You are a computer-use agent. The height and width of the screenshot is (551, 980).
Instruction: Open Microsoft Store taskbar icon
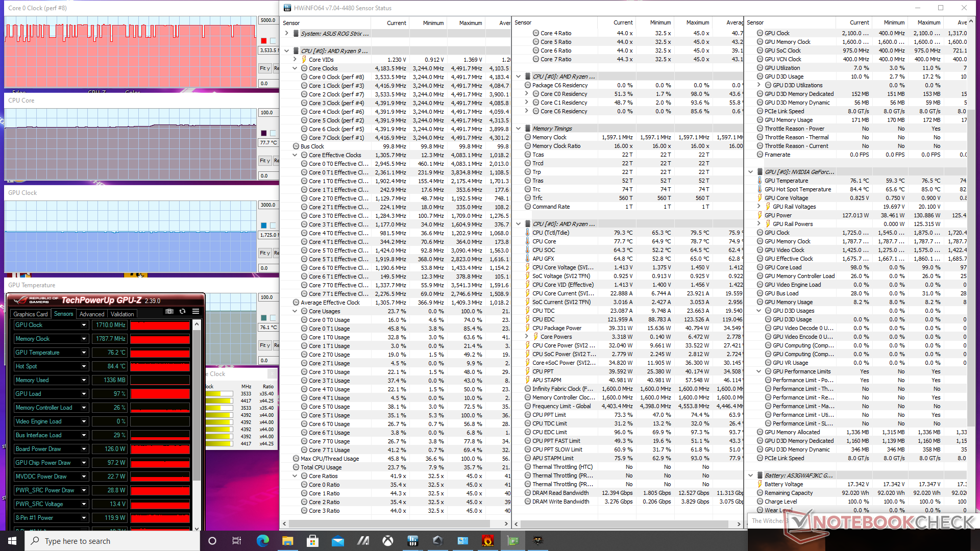(312, 541)
